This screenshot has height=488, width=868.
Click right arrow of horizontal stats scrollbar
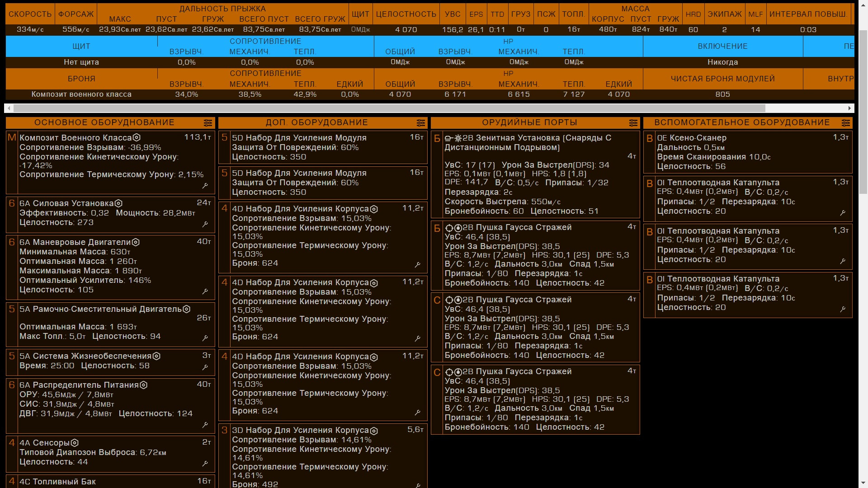click(849, 108)
